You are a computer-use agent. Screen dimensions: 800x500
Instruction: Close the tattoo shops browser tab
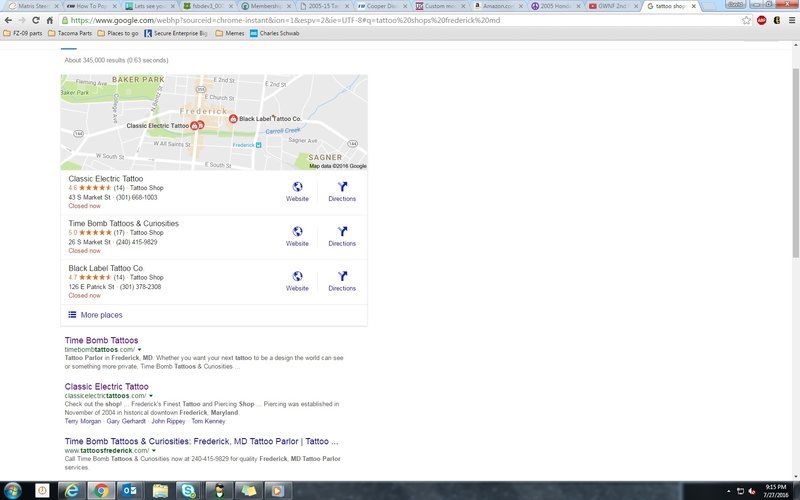click(x=693, y=6)
